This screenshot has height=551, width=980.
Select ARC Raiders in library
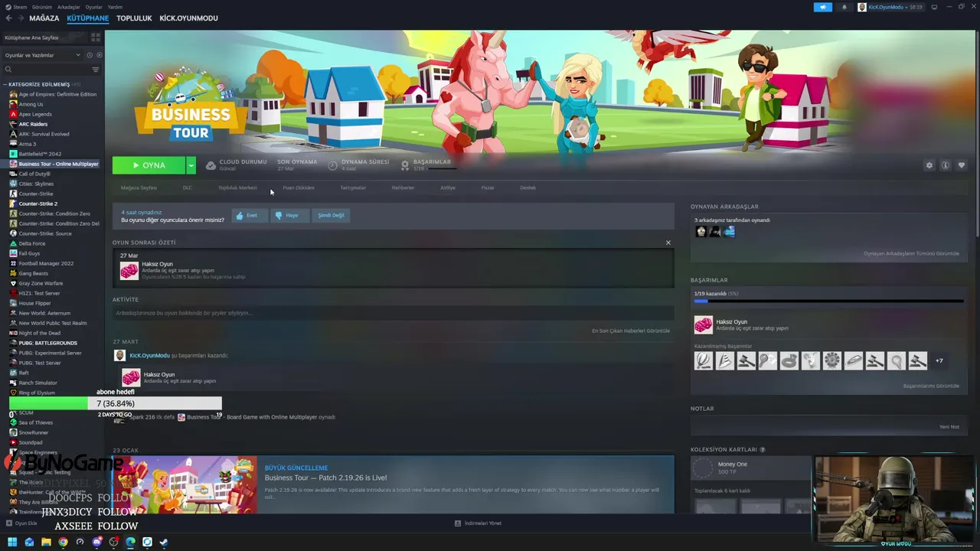(x=33, y=124)
